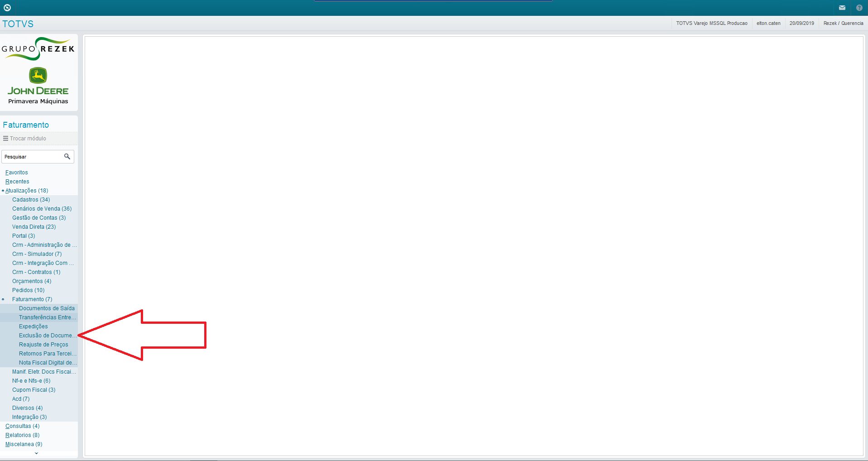Click the hamburger icon beside Trocar módulo

tap(5, 139)
